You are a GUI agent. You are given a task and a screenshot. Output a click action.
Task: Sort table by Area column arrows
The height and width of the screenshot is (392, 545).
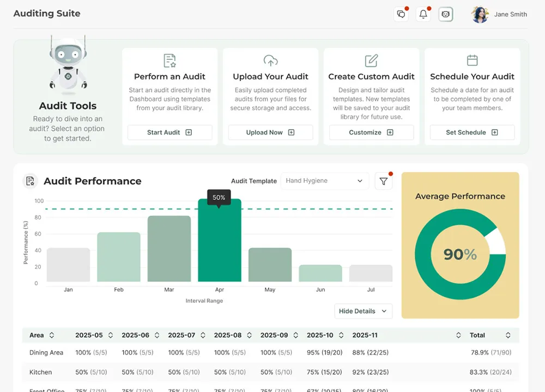click(x=52, y=335)
